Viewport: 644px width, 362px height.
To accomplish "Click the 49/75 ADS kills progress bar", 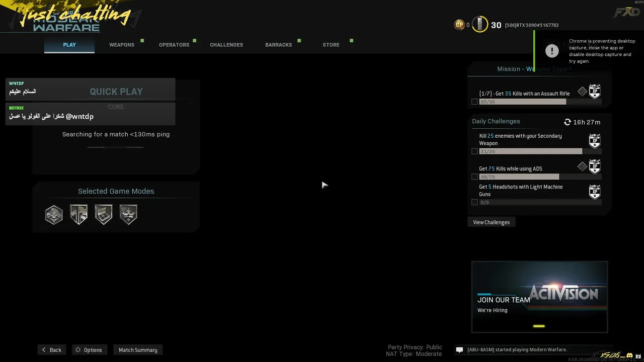I will click(x=540, y=177).
